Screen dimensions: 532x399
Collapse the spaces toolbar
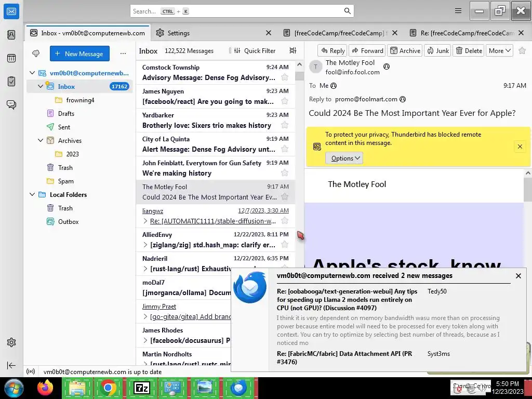click(11, 365)
